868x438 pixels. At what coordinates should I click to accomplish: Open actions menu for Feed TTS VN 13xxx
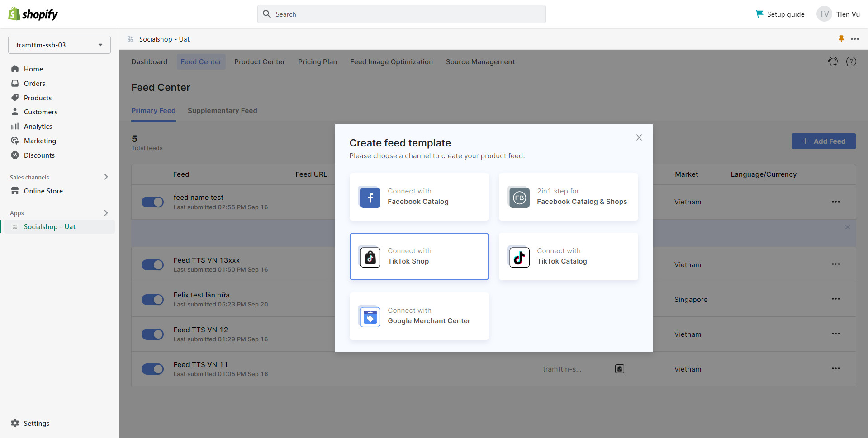point(835,264)
